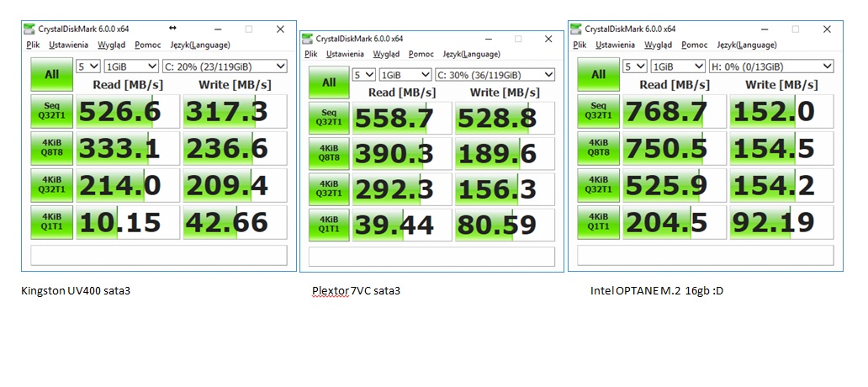Screen dimensions: 868x387
Task: Click Optane sequential read value 768.7
Action: tap(675, 111)
